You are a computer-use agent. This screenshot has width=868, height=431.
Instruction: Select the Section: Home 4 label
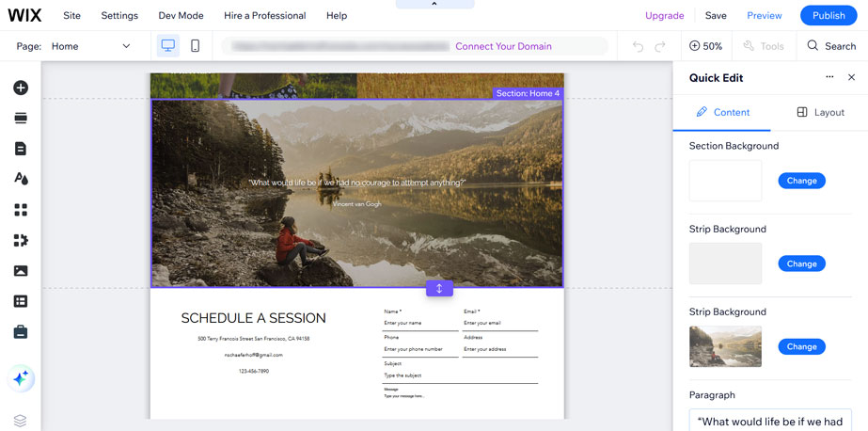click(528, 93)
